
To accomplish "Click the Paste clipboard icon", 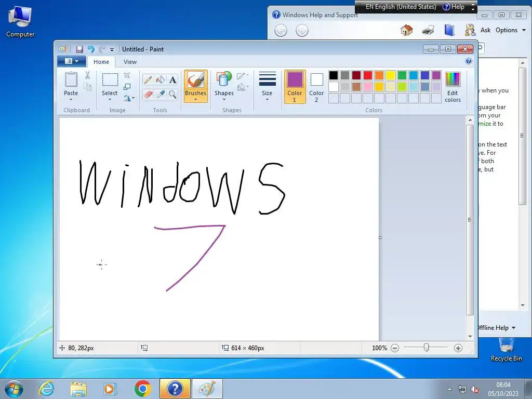I will [71, 79].
